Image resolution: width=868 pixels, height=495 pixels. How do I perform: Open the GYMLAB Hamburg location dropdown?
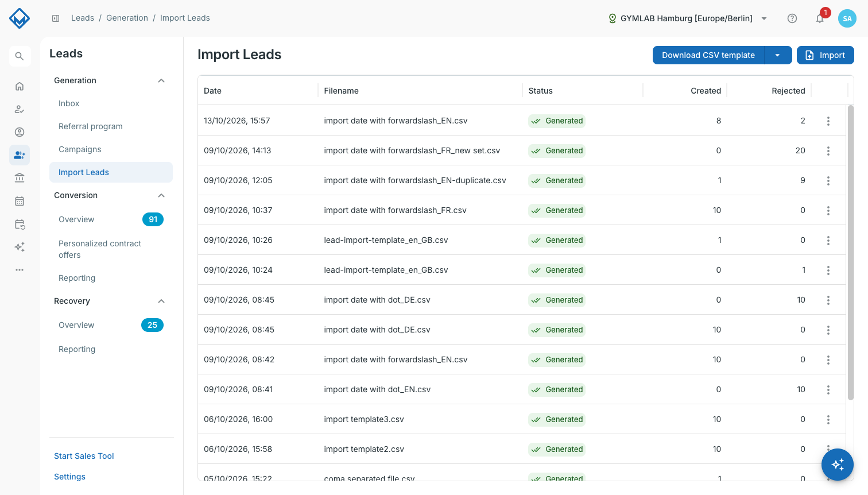tap(688, 18)
